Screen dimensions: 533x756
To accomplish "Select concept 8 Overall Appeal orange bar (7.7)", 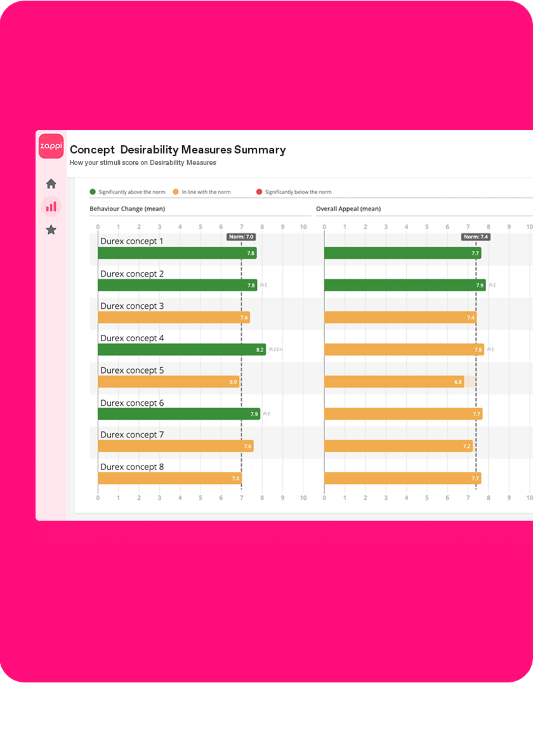I will pos(403,478).
